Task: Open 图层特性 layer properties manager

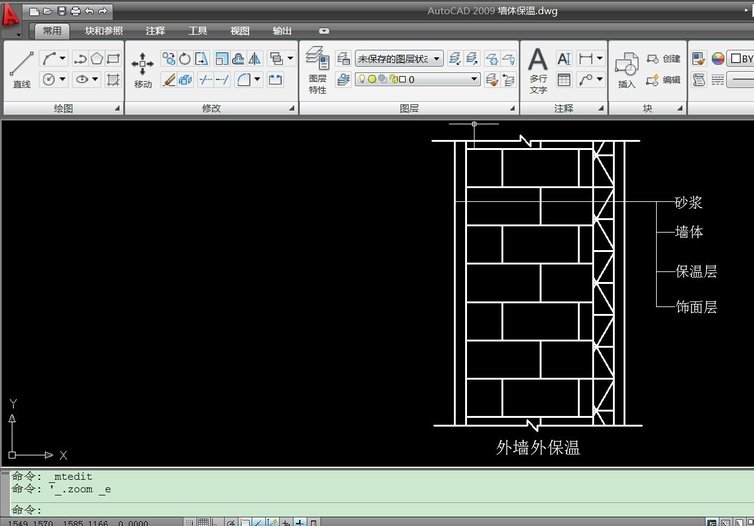Action: click(317, 70)
